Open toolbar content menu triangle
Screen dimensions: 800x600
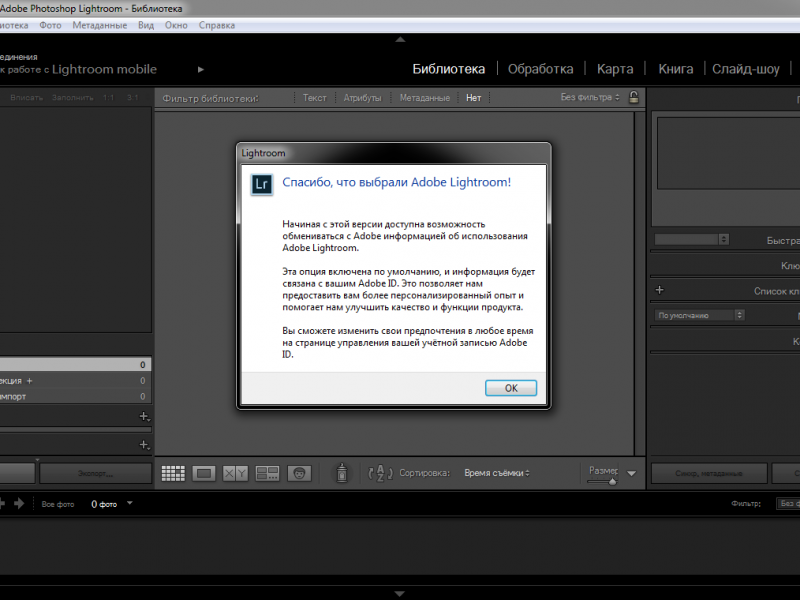631,473
